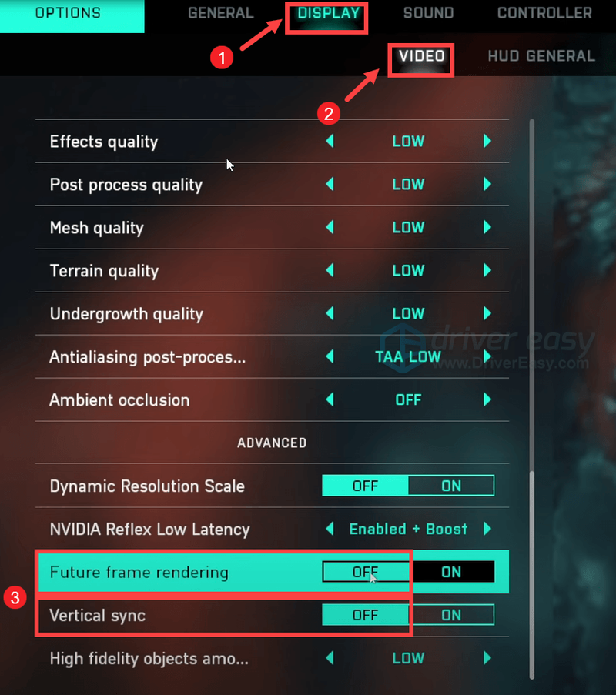This screenshot has height=695, width=616.
Task: Switch to the SOUND tab
Action: point(428,13)
